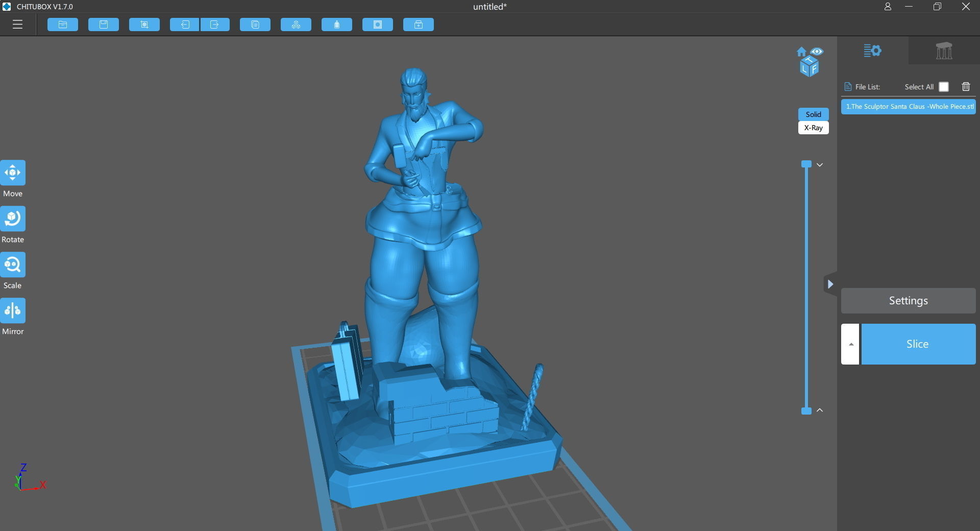Click the user account icon

pyautogui.click(x=888, y=7)
